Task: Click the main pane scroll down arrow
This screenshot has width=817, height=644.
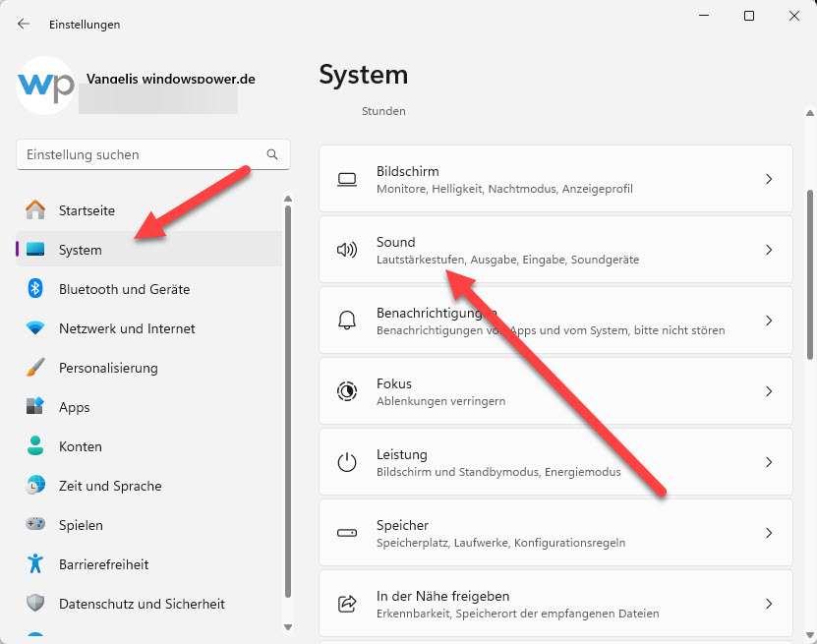Action: 810,635
